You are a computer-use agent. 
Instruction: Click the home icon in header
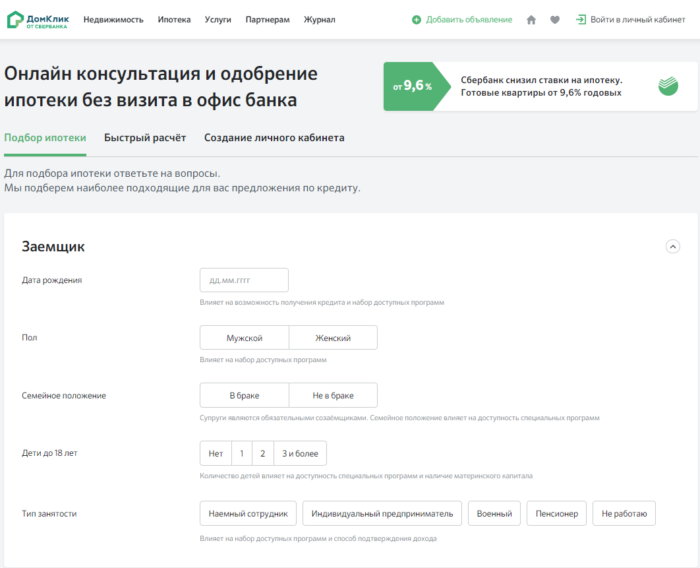point(531,20)
